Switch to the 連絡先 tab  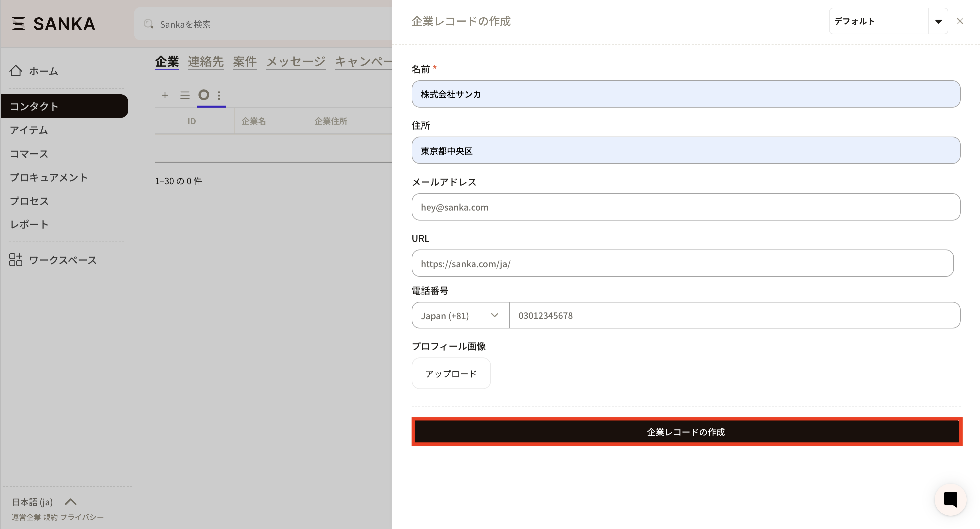[205, 62]
